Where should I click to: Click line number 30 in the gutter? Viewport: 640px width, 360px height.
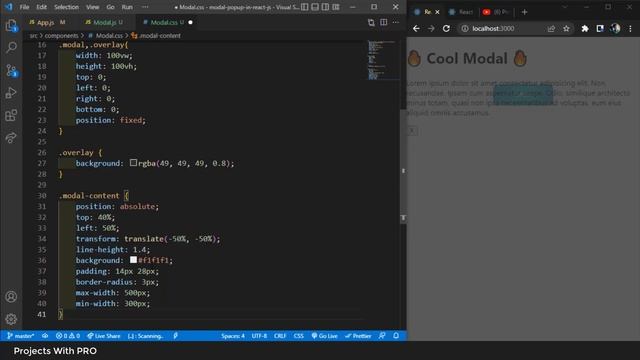(x=42, y=196)
